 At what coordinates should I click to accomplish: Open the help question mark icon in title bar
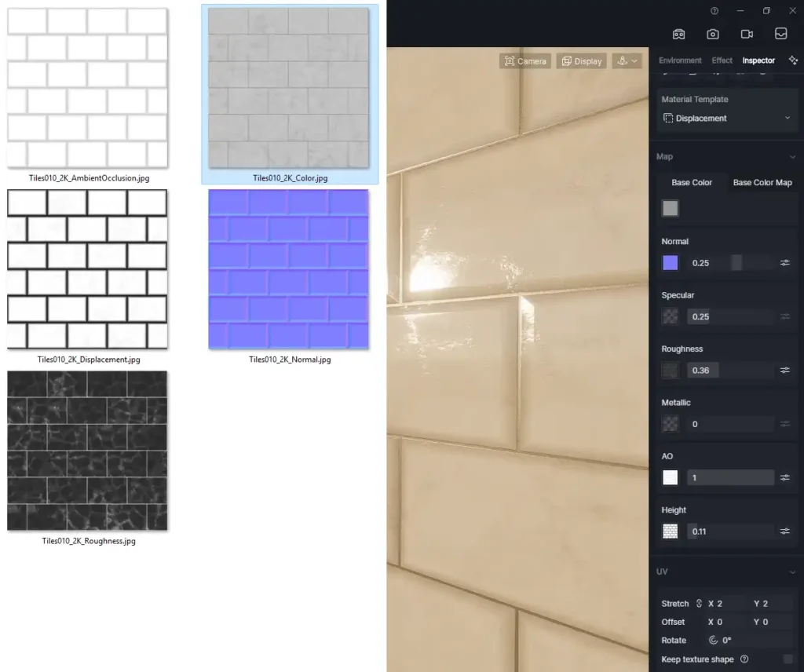tap(714, 11)
